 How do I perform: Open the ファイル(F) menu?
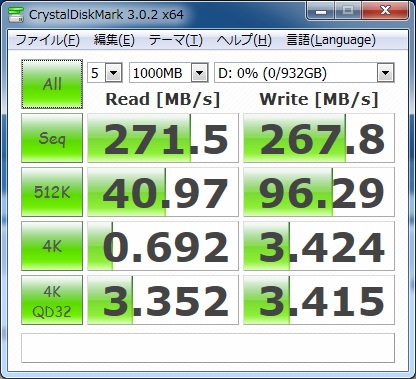pos(47,40)
